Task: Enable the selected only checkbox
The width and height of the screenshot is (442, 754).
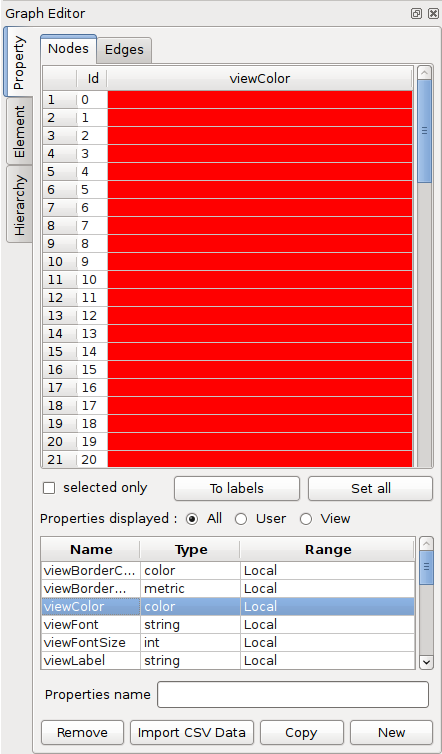Action: coord(49,488)
